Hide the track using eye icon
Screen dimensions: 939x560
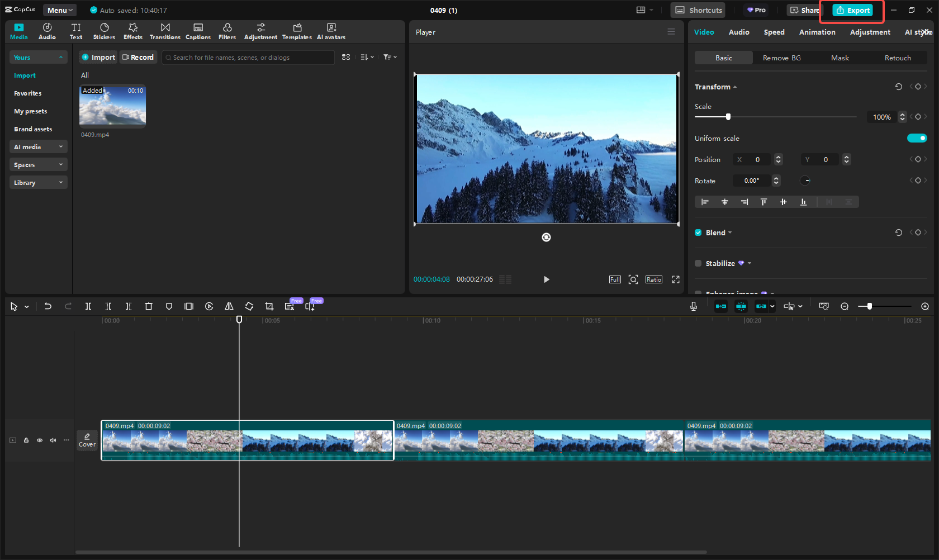coord(40,440)
